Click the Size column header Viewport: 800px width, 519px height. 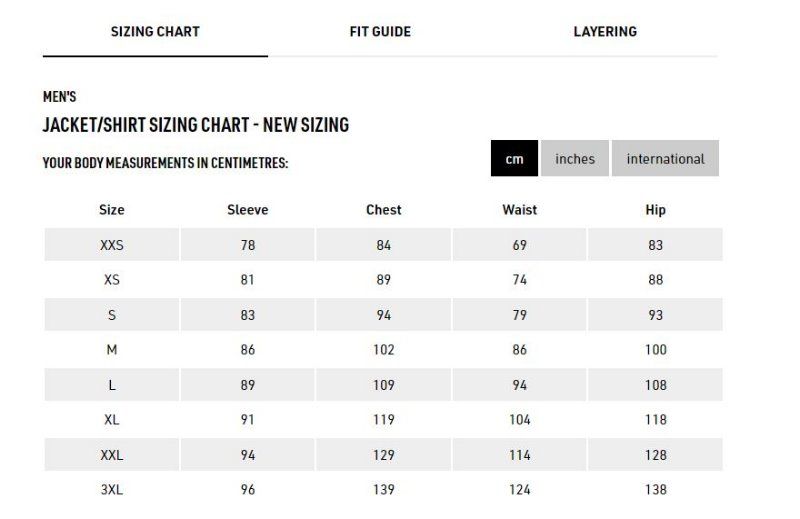(112, 210)
